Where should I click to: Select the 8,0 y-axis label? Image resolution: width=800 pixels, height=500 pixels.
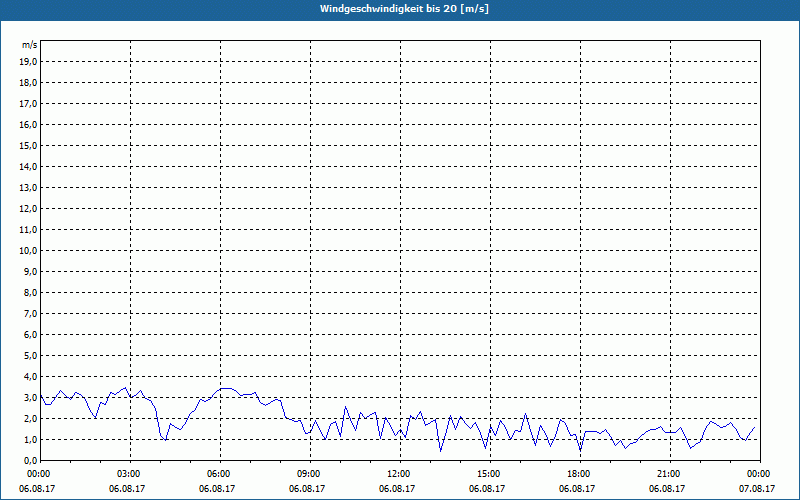(30, 292)
